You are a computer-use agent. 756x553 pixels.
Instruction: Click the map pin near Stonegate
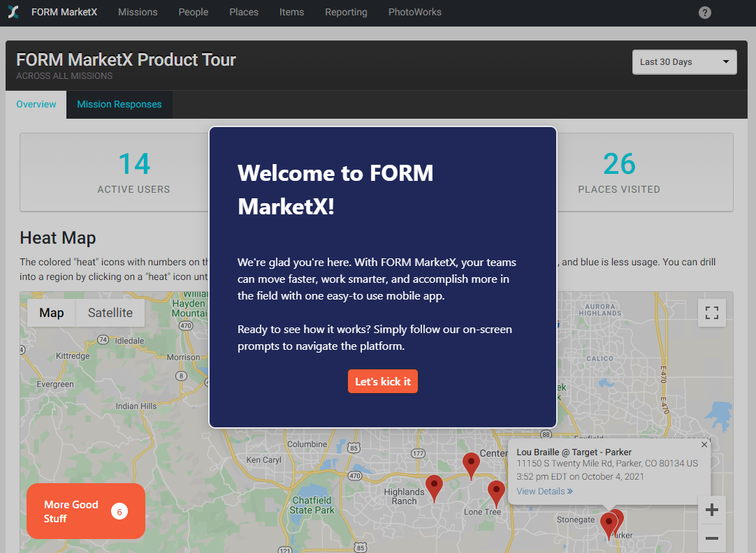pyautogui.click(x=609, y=525)
